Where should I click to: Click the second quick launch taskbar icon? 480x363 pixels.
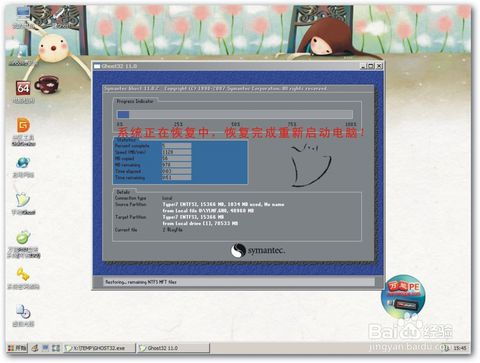coord(45,348)
